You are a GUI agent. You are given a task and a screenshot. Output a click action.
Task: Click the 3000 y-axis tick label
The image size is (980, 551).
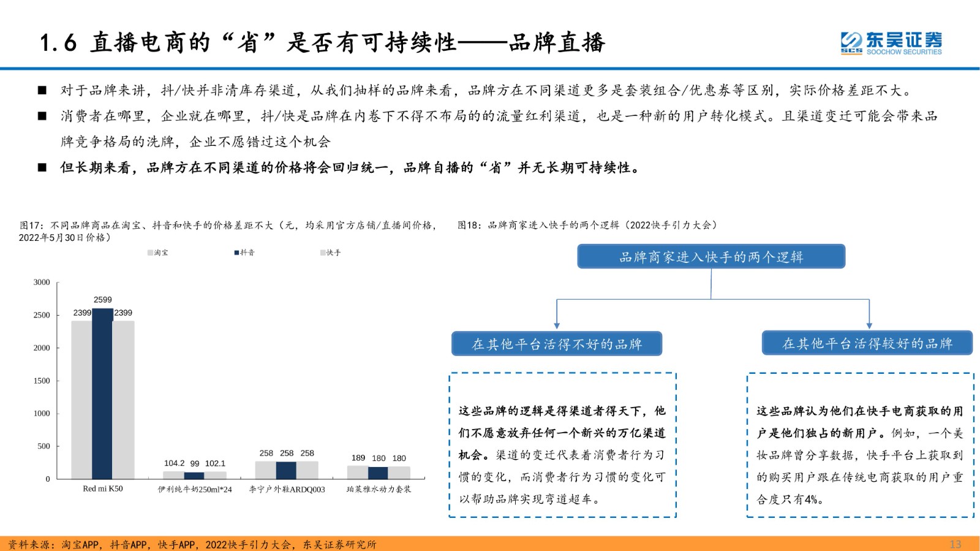tap(42, 282)
